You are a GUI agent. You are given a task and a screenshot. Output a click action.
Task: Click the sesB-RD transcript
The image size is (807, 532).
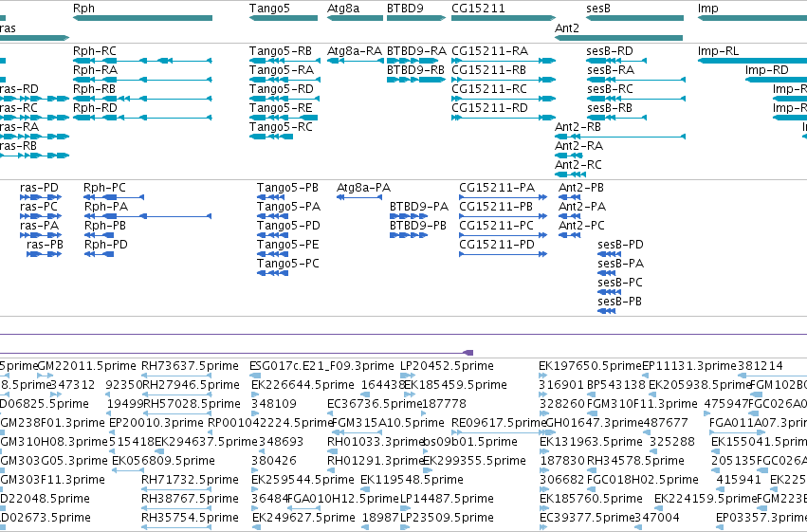tap(616, 61)
